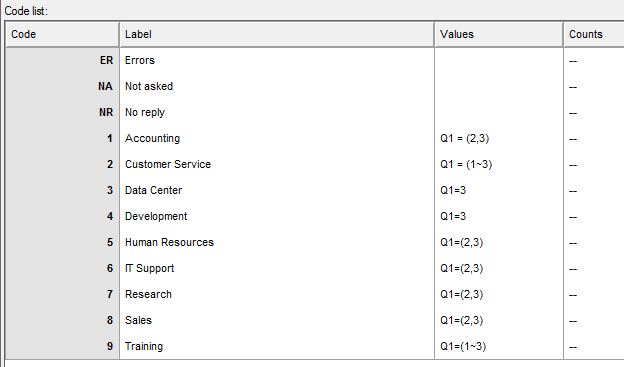Click the empty values cell for Errors

[x=499, y=61]
